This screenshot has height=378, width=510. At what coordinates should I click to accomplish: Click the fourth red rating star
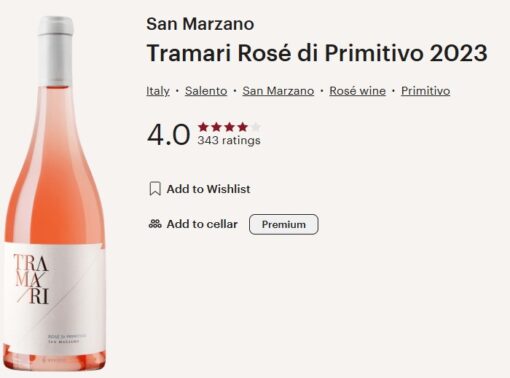(x=243, y=127)
